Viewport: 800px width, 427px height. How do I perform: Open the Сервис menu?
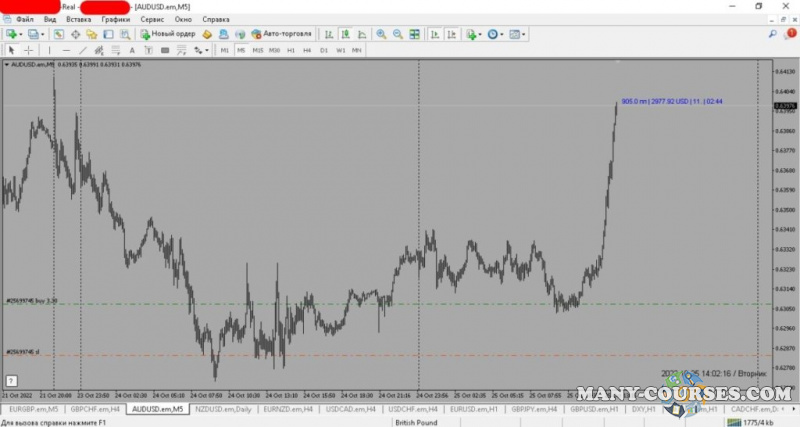click(154, 19)
